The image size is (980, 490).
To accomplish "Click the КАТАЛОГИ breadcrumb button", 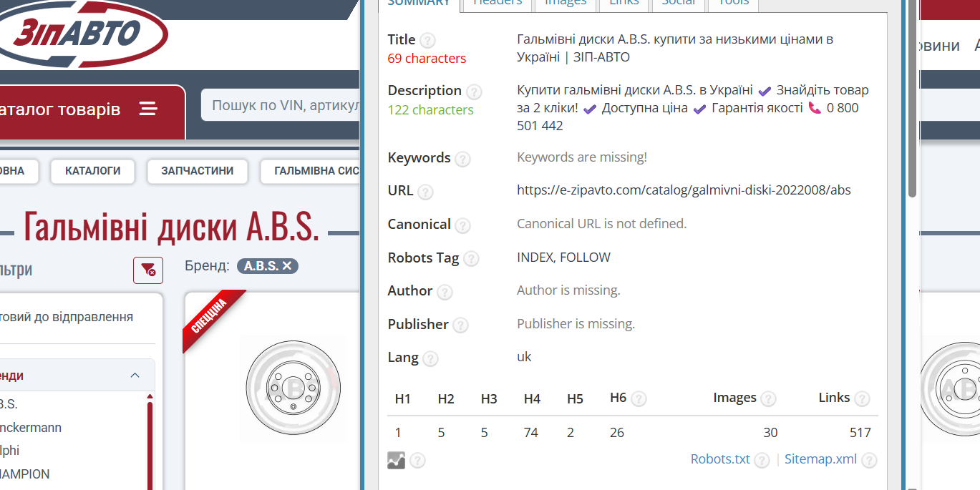I will (x=92, y=171).
